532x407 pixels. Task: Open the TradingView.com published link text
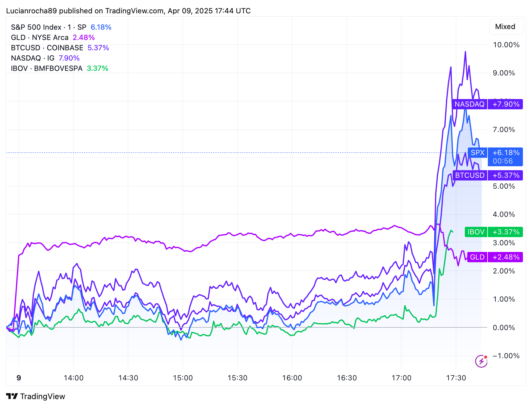click(134, 11)
